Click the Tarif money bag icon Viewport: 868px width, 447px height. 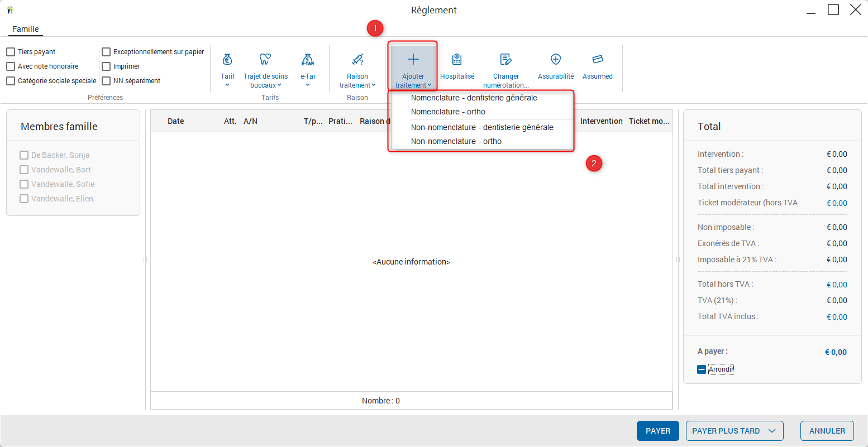(x=227, y=59)
